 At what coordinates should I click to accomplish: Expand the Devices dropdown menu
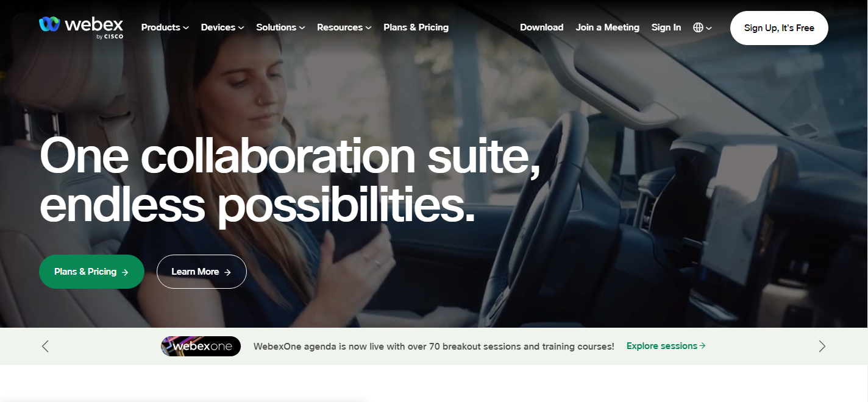tap(222, 27)
